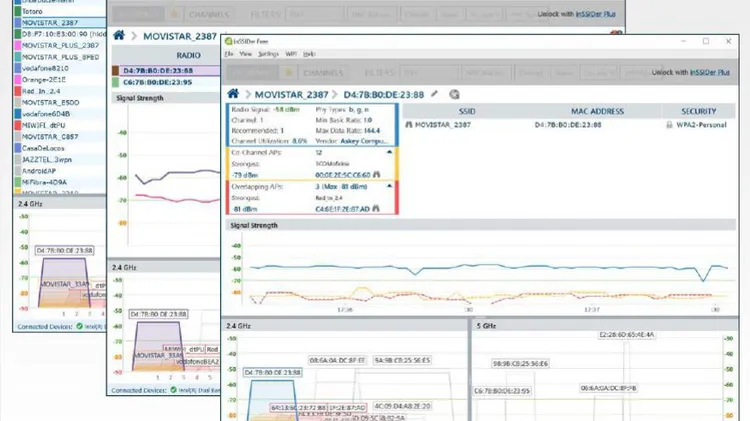Click the green check icon beside Connected Devices in back window
Screen dimensions: 750x421
click(x=80, y=326)
